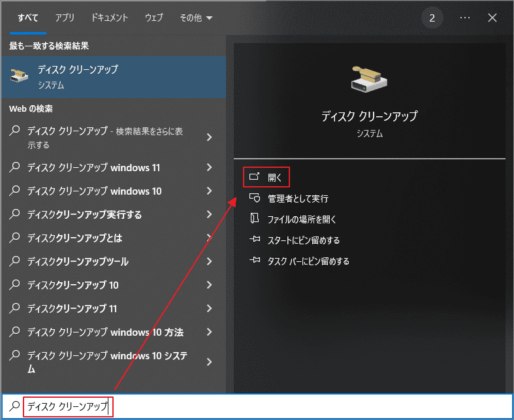
Task: Click the Disk Cleanup icon in best match
Action: (x=19, y=75)
